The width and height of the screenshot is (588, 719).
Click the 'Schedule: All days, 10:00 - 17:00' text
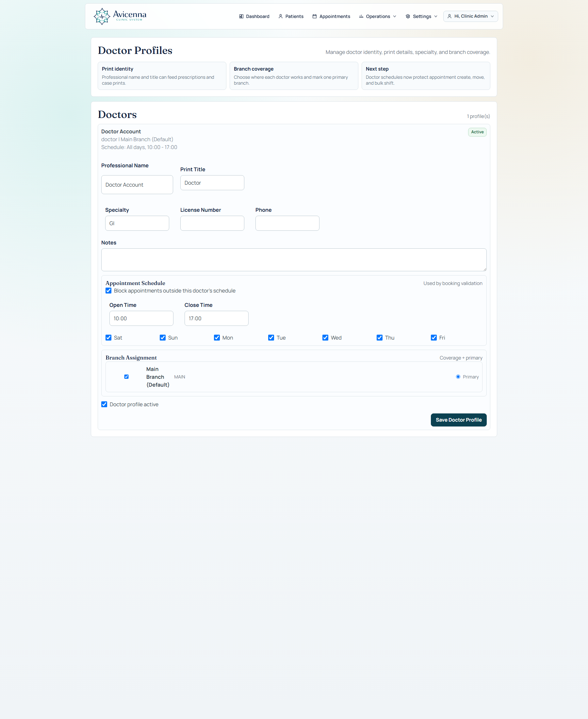[x=139, y=147]
